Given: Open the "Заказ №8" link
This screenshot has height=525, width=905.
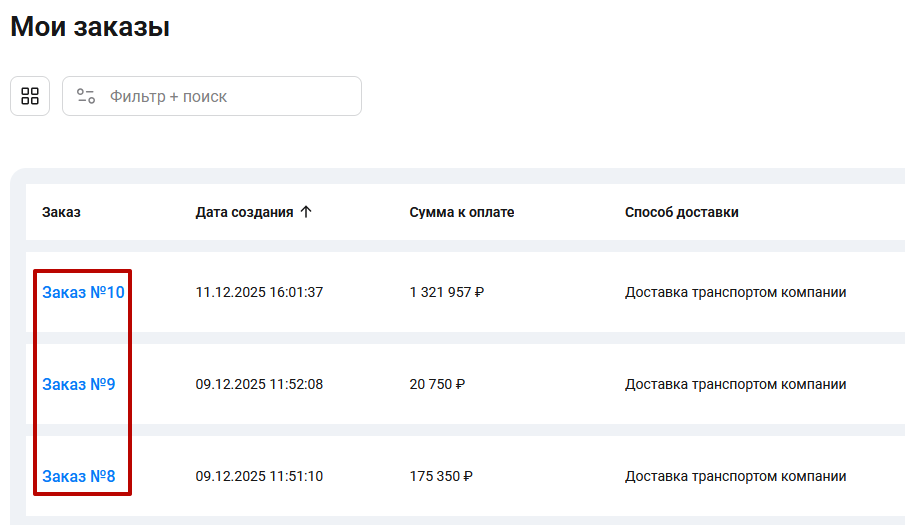Looking at the screenshot, I should point(78,476).
